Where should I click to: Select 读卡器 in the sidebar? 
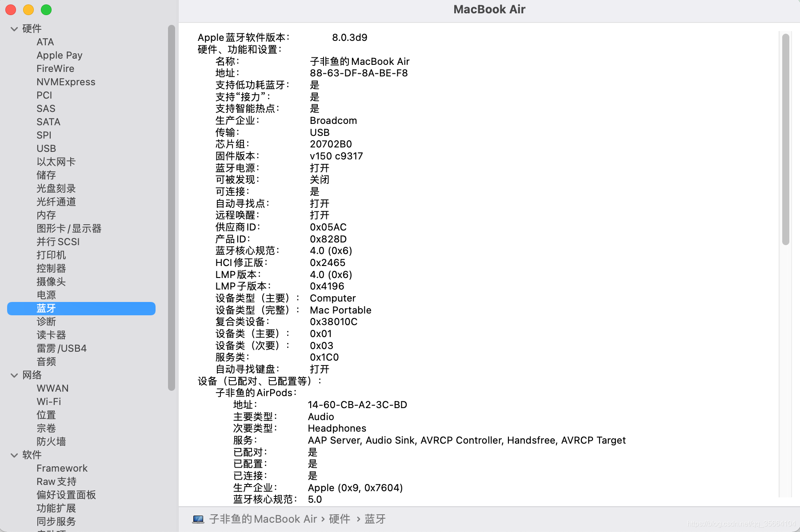click(51, 335)
